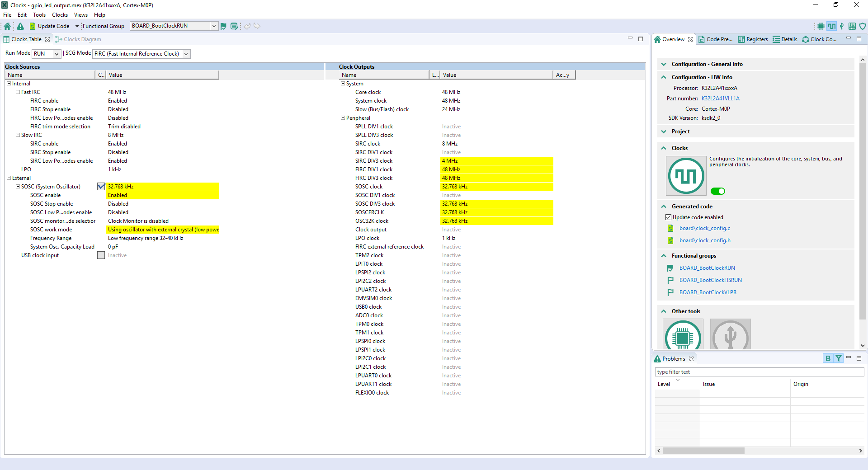
Task: Open the SCG Mode dropdown
Action: coord(141,54)
